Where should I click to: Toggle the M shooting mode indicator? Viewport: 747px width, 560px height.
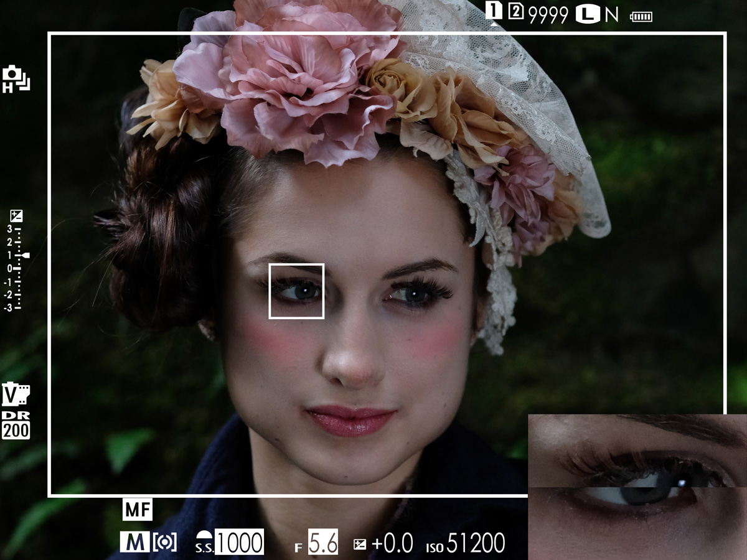(x=134, y=543)
